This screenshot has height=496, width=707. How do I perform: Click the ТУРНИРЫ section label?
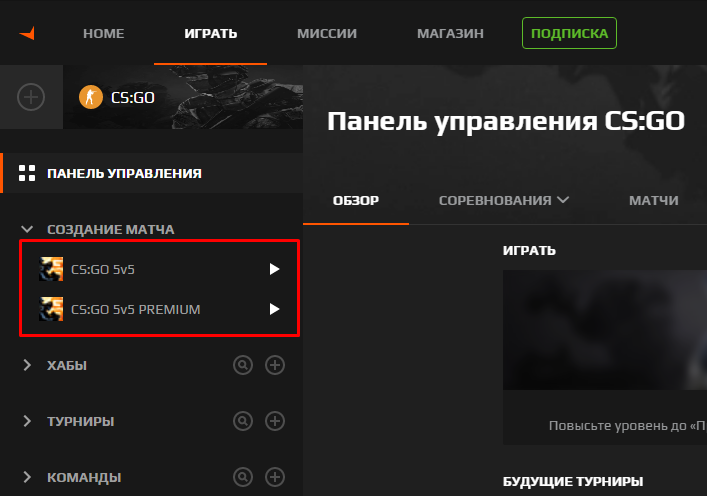point(81,421)
